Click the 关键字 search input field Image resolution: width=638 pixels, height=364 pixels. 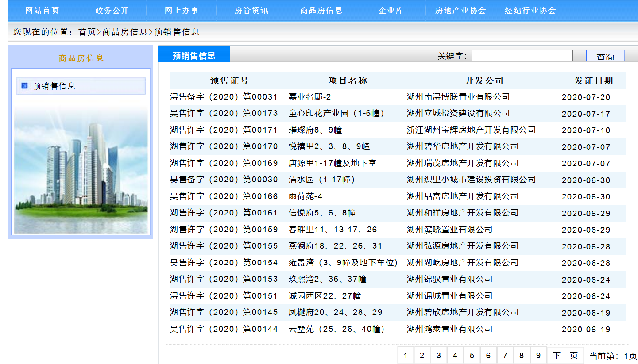pyautogui.click(x=522, y=56)
